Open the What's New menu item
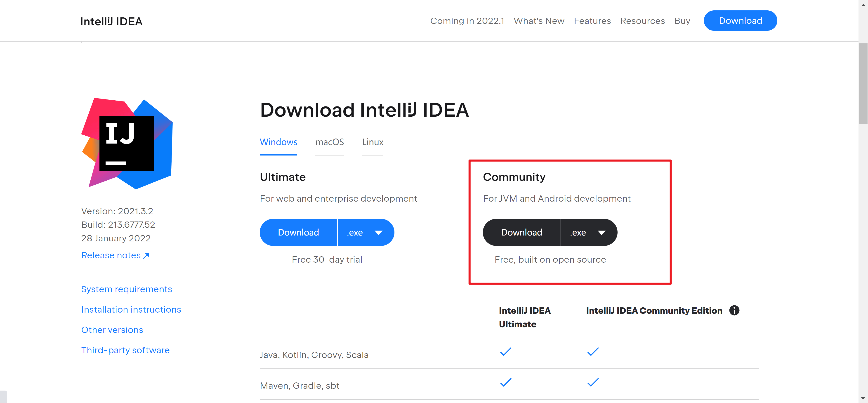This screenshot has height=403, width=868. point(538,21)
